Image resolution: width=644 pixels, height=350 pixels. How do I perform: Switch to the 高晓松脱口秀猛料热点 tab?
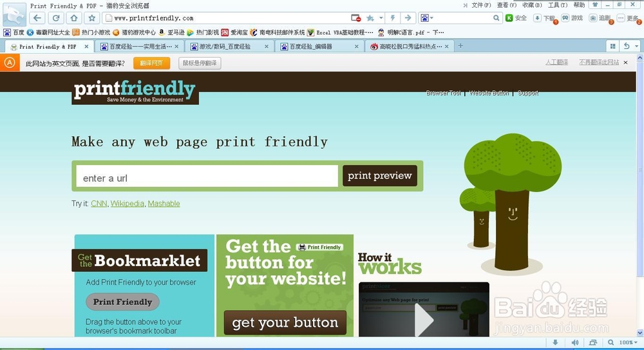pos(410,46)
